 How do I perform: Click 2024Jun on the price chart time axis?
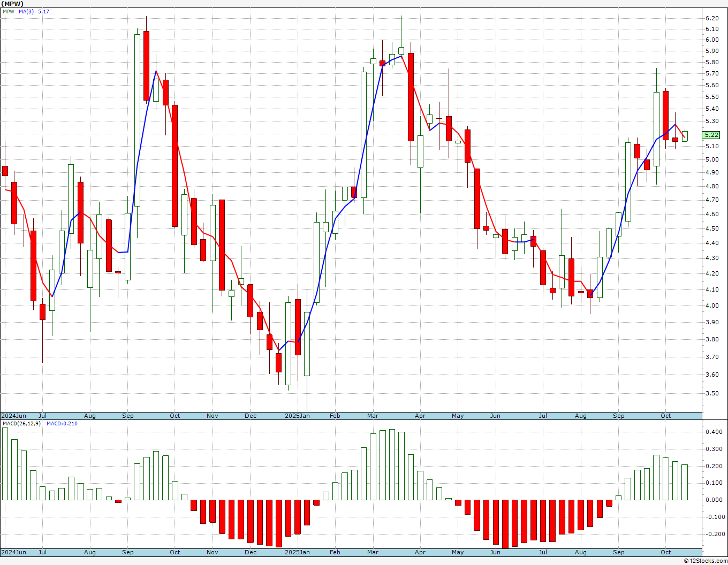[13, 416]
